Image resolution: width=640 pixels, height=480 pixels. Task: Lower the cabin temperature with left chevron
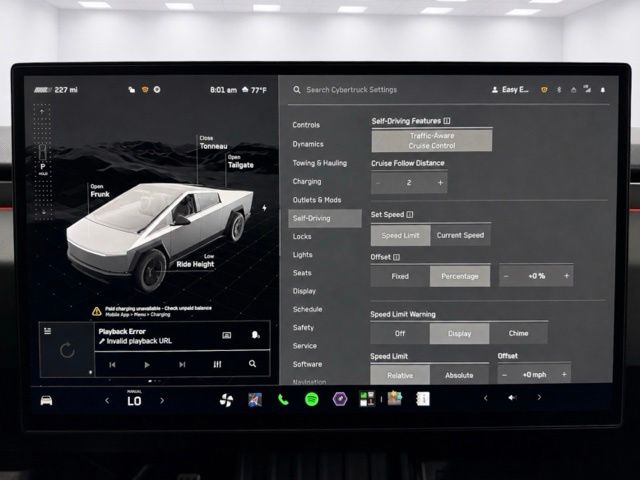[107, 401]
